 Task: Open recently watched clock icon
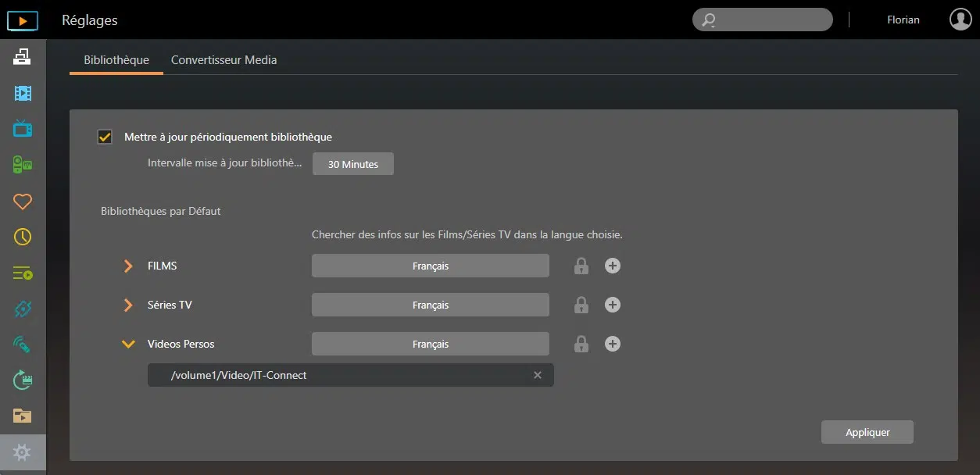pyautogui.click(x=23, y=237)
